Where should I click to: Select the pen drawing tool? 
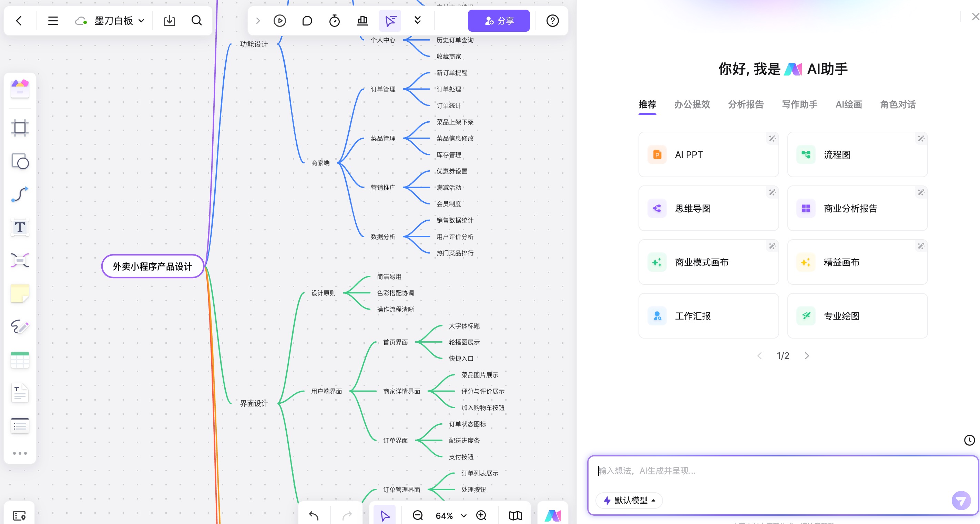click(x=20, y=326)
